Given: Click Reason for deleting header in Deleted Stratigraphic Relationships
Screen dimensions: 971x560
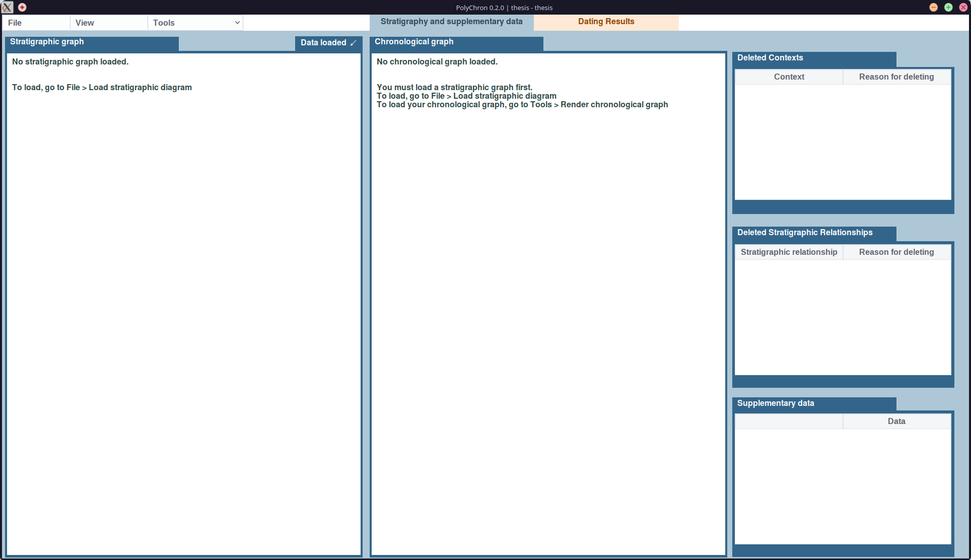Looking at the screenshot, I should 896,252.
